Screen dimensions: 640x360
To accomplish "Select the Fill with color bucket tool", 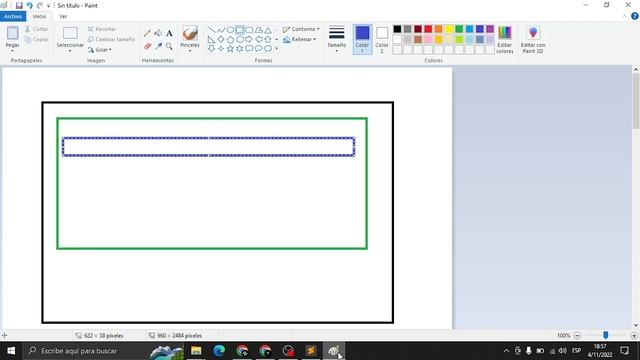I will [158, 33].
